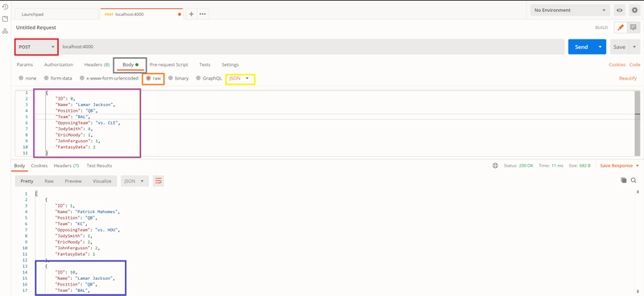Open the request Body tab

click(130, 65)
